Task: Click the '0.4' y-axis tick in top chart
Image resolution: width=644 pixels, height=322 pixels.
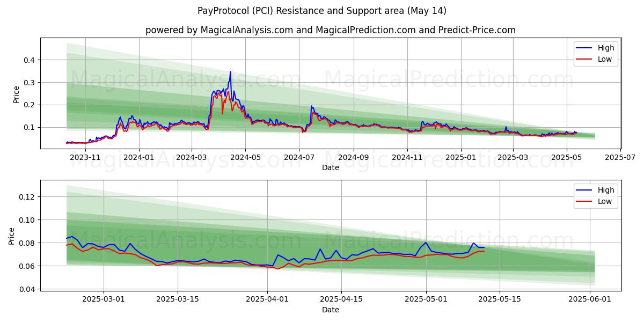Action: tap(31, 60)
